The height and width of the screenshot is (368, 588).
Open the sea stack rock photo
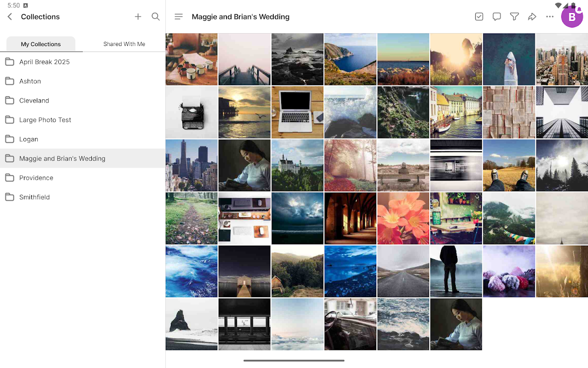(192, 324)
